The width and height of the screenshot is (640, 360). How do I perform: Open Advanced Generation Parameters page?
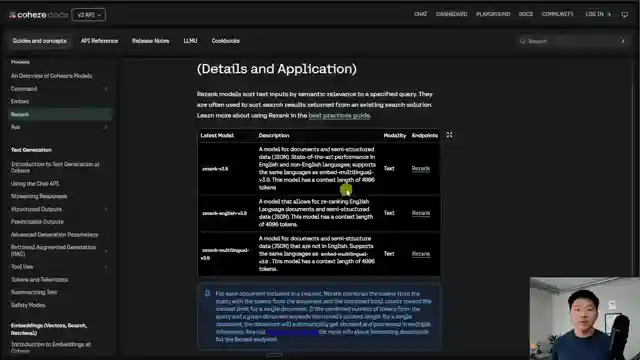coord(54,235)
